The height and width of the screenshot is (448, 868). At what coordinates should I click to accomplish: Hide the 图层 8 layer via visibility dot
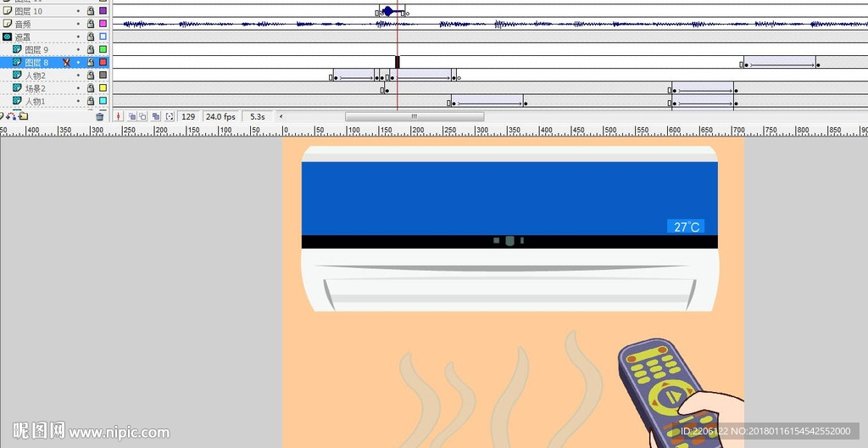point(78,62)
